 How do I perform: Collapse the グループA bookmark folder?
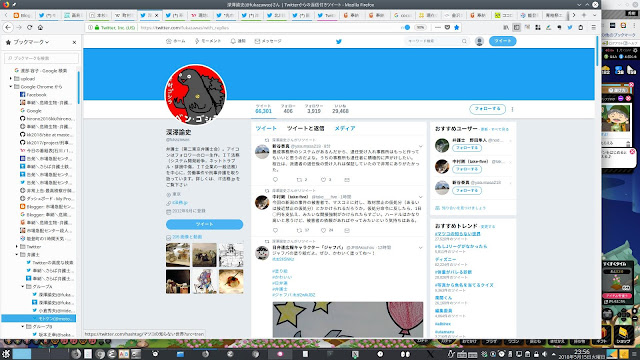point(22,287)
